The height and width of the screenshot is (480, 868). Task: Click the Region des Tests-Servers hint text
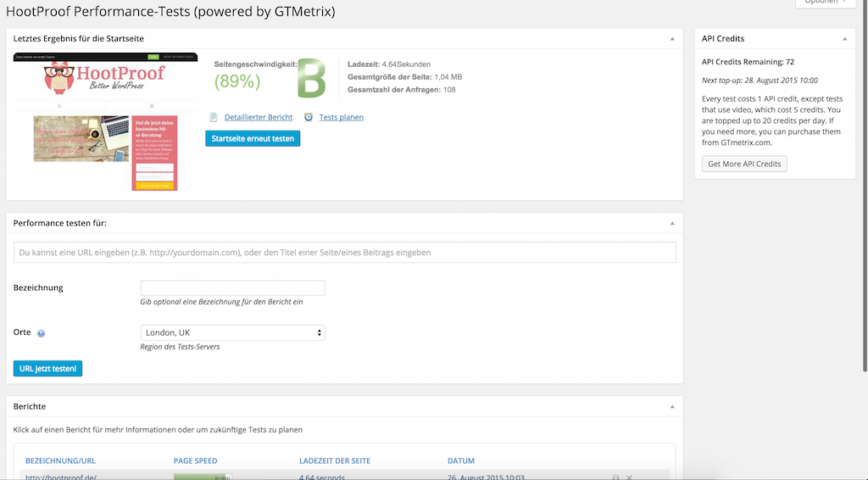pos(180,347)
